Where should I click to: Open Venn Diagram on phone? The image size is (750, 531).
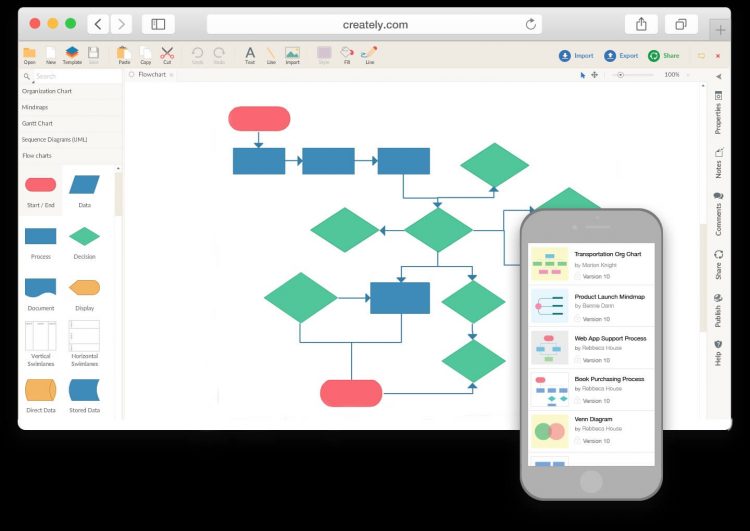coord(591,431)
